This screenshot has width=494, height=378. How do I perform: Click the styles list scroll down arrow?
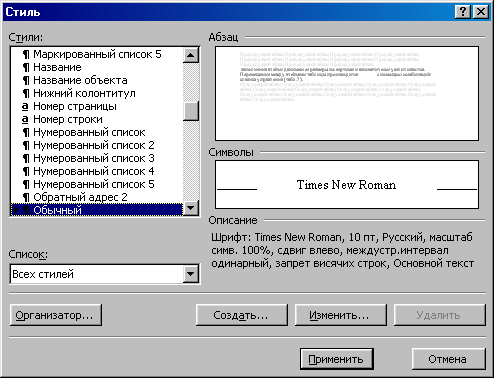pos(191,208)
